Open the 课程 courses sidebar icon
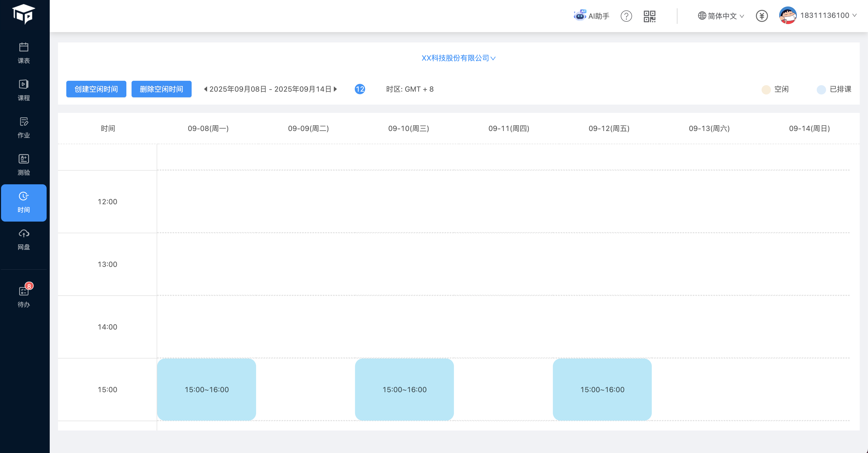 coord(24,90)
